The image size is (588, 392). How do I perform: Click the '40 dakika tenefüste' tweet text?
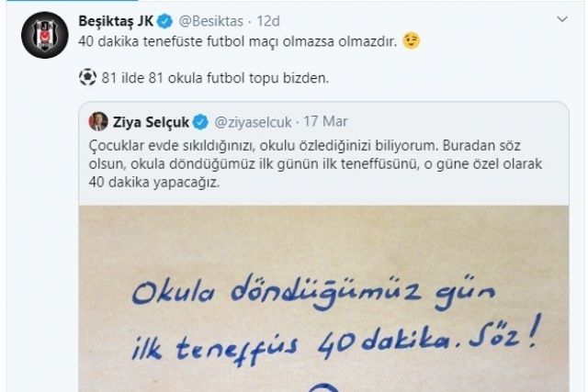coord(238,41)
